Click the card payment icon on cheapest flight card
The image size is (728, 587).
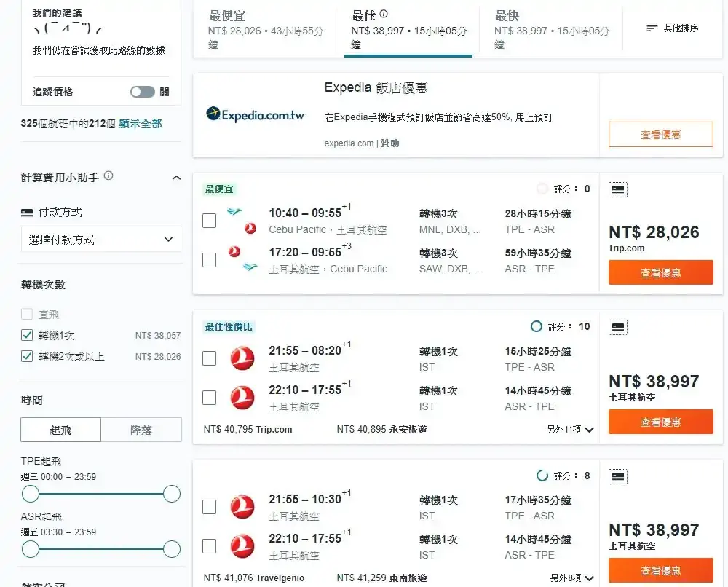tap(617, 189)
